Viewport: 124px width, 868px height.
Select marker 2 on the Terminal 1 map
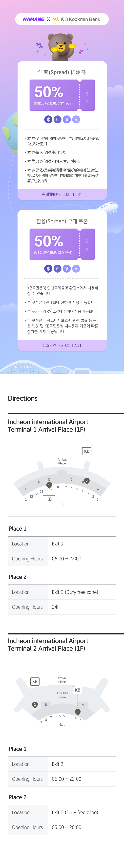click(87, 481)
